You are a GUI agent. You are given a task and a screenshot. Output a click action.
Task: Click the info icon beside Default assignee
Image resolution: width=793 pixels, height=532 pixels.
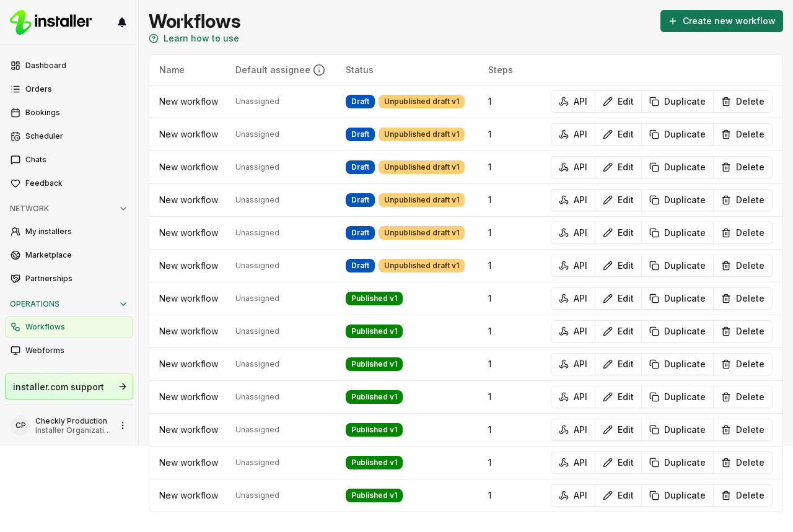319,70
